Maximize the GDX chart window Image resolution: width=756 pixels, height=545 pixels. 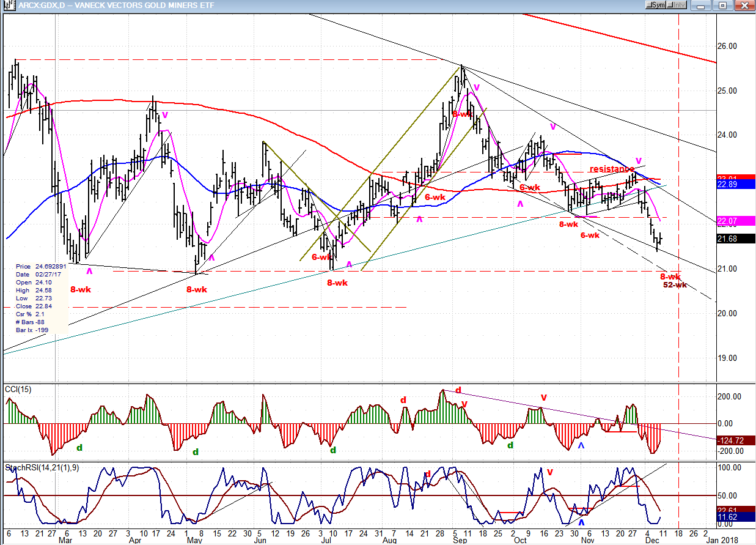(x=723, y=6)
